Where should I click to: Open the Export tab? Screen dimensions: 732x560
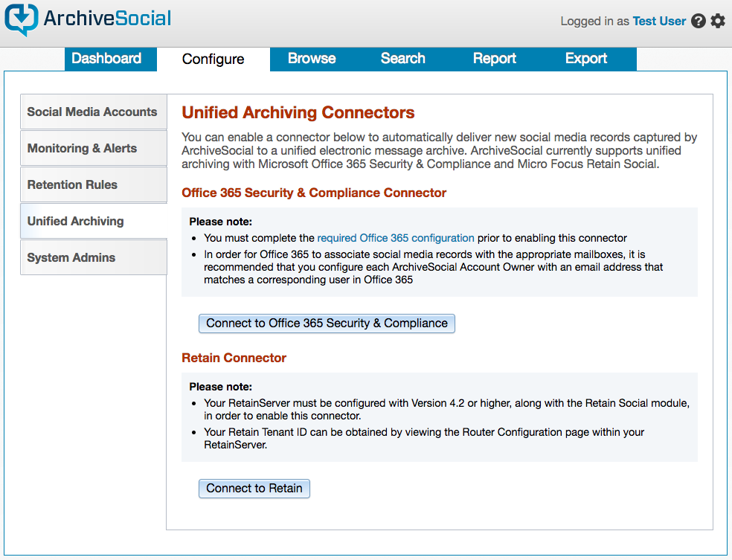(586, 59)
